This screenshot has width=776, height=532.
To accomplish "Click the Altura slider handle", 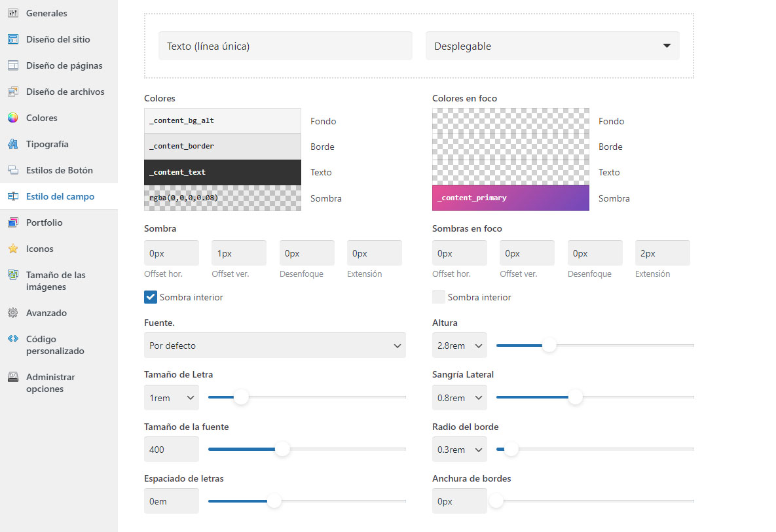I will 549,346.
